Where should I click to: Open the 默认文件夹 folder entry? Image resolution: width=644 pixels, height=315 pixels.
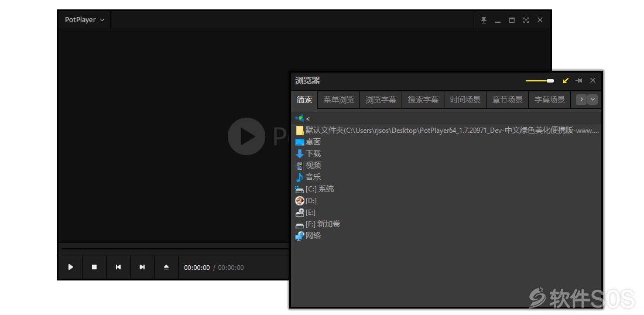[447, 131]
